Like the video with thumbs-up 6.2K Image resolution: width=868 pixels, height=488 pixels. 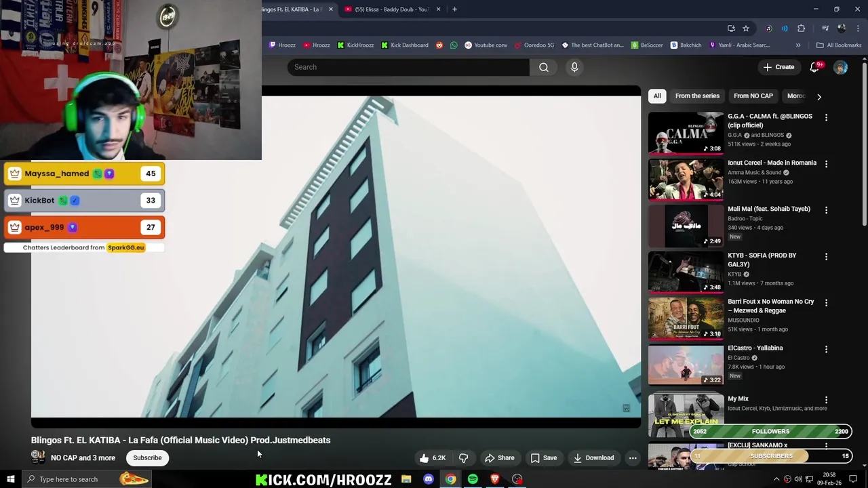click(x=432, y=457)
